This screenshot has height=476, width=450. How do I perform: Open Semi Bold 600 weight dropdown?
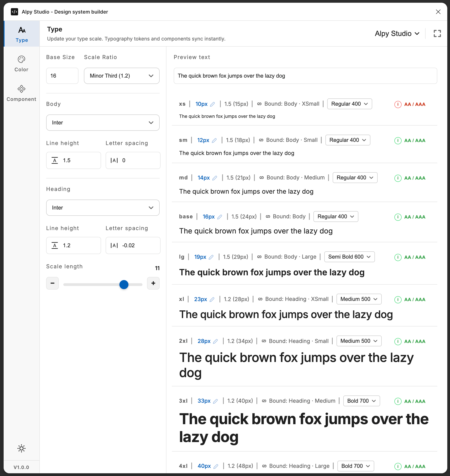tap(349, 257)
